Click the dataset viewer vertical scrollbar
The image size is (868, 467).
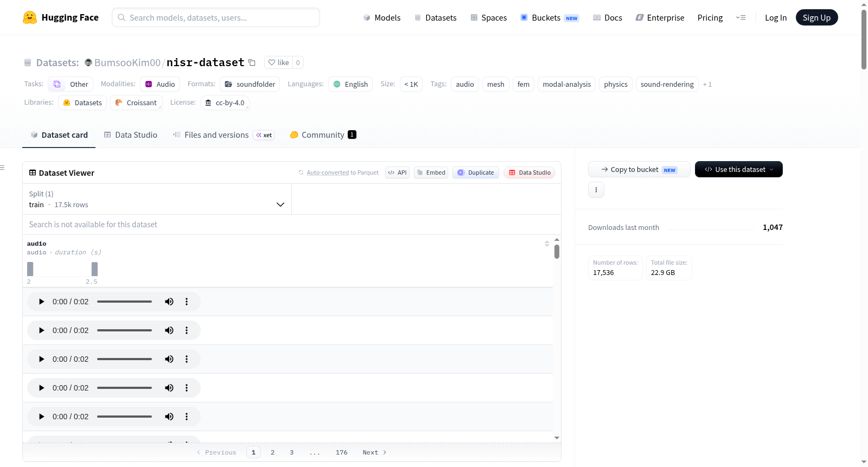557,252
